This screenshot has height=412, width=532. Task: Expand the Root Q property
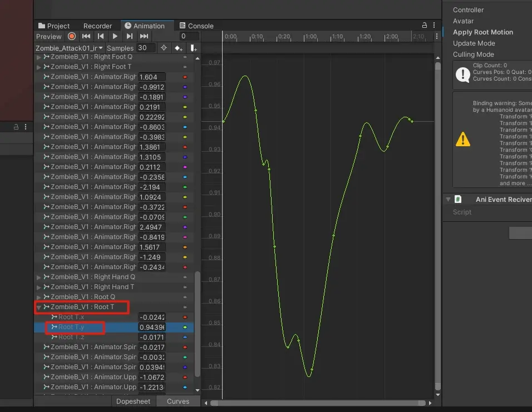point(39,297)
